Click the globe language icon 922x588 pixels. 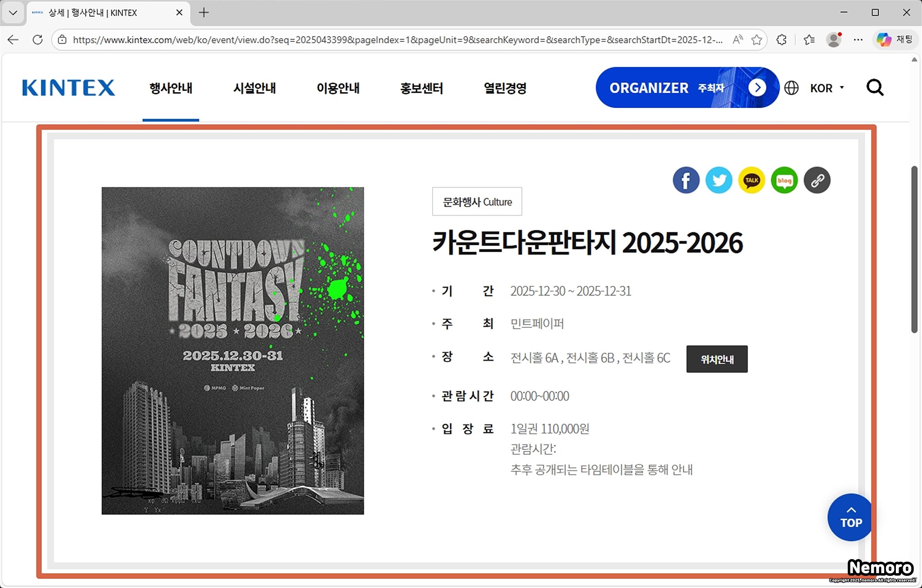click(x=791, y=88)
